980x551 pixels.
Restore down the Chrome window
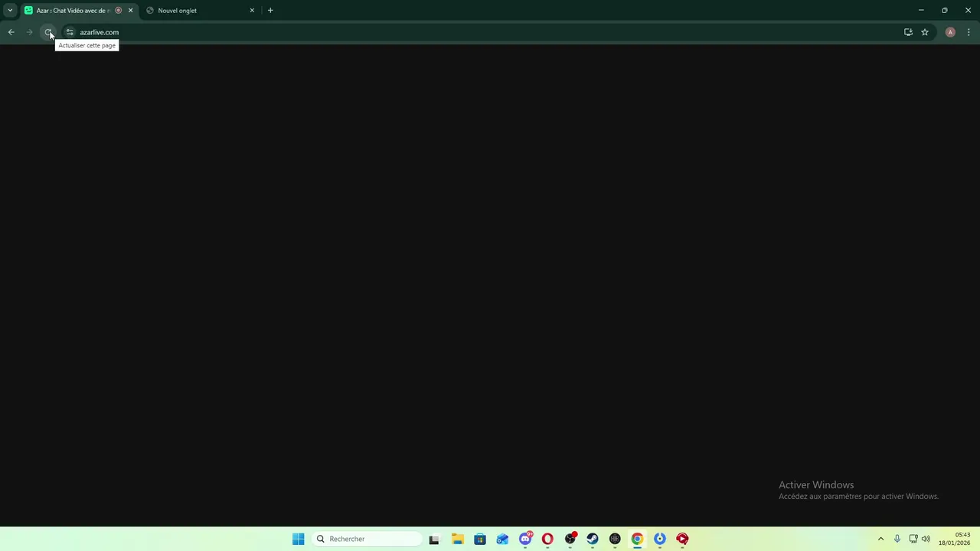point(945,11)
